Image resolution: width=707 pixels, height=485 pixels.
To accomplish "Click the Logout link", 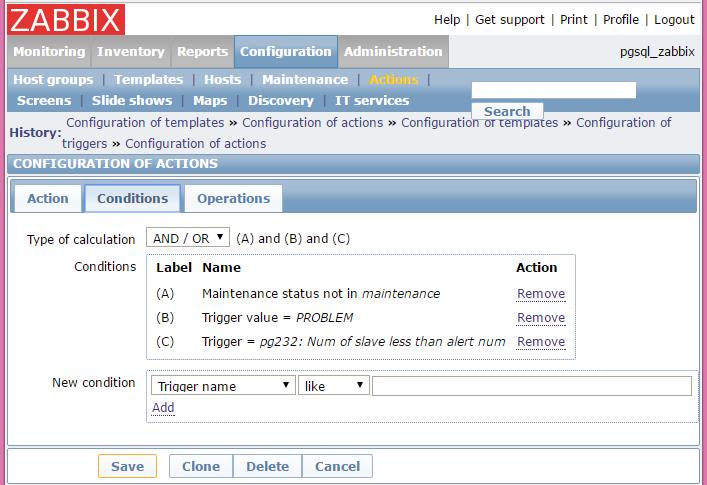I will pyautogui.click(x=673, y=20).
